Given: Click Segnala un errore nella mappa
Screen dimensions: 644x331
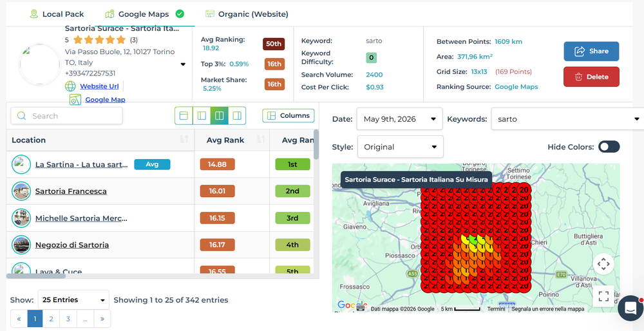Looking at the screenshot, I should pyautogui.click(x=549, y=309).
